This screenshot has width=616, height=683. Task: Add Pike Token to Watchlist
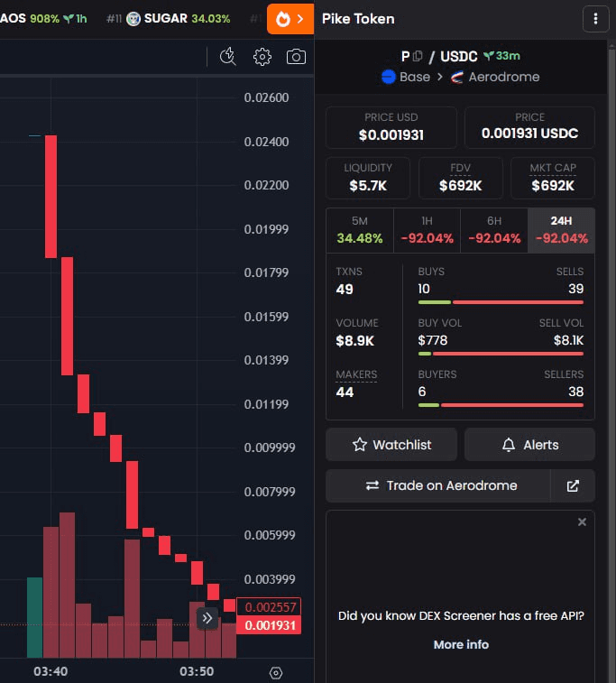pyautogui.click(x=391, y=445)
